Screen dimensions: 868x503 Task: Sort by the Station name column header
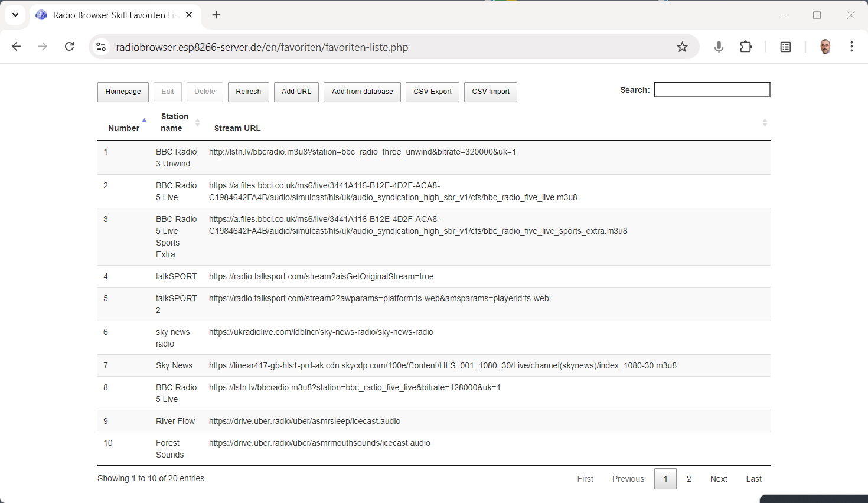[x=177, y=123]
